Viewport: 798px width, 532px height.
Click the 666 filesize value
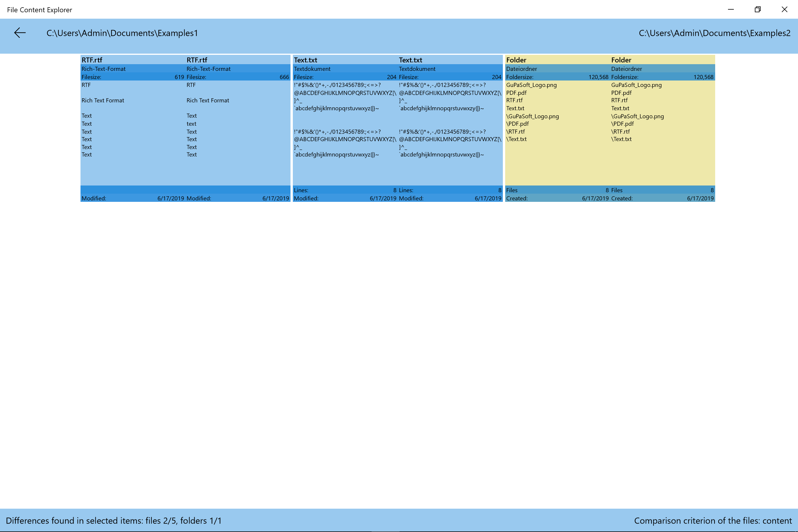click(284, 77)
